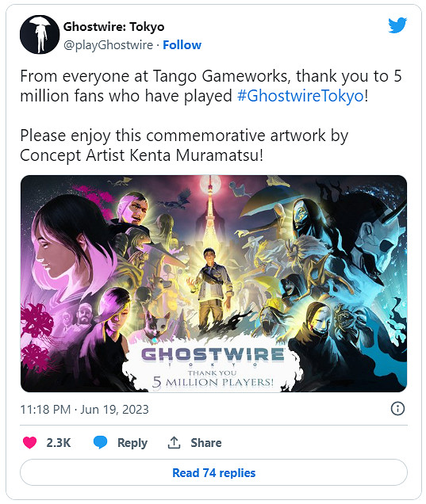
Task: Click the 5 Million Players text in artwork
Action: click(213, 382)
